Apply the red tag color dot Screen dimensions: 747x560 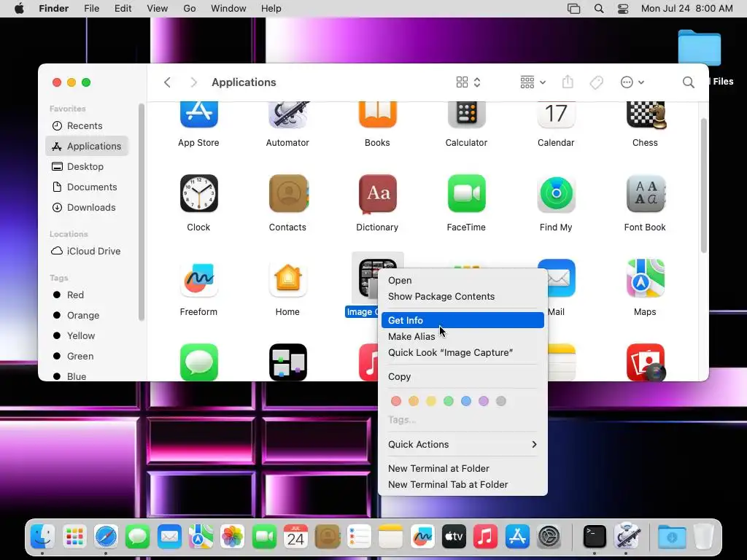(x=396, y=401)
